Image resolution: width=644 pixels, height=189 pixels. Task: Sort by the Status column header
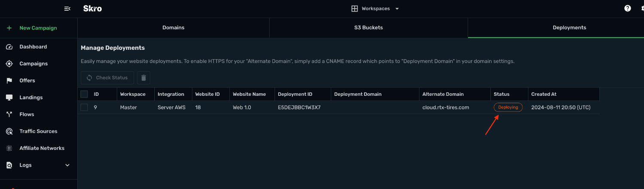(501, 94)
